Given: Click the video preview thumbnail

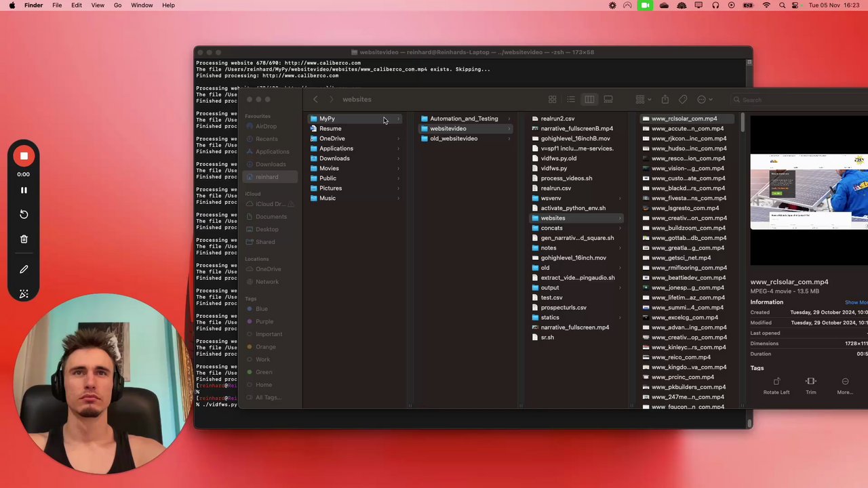Looking at the screenshot, I should click(x=809, y=191).
